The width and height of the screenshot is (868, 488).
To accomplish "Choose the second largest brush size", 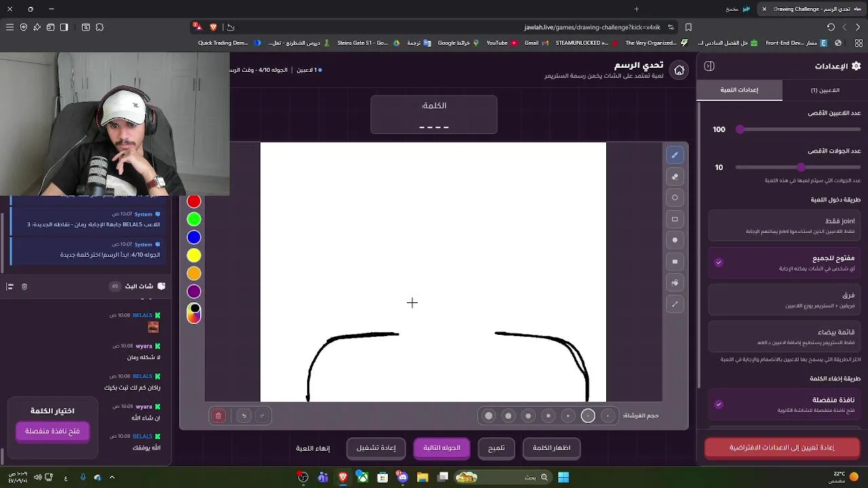I will point(509,415).
